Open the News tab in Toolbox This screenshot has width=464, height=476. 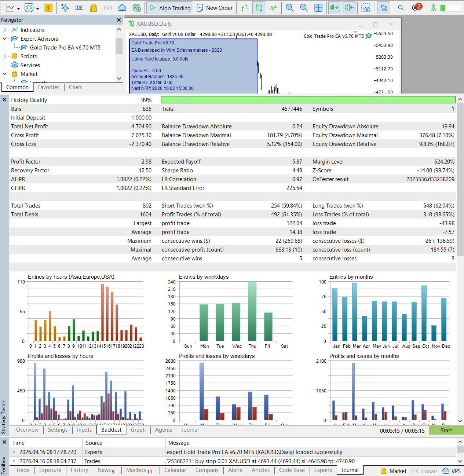tap(106, 470)
